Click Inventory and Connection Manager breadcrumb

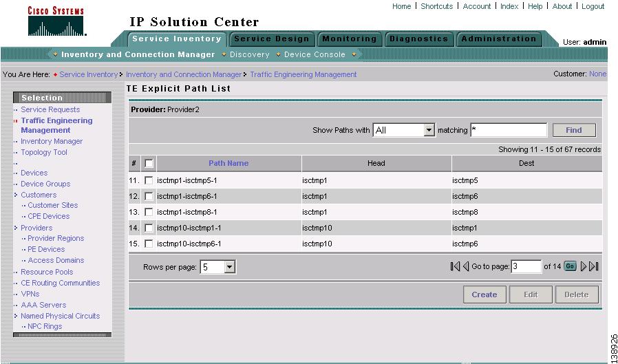pos(184,74)
